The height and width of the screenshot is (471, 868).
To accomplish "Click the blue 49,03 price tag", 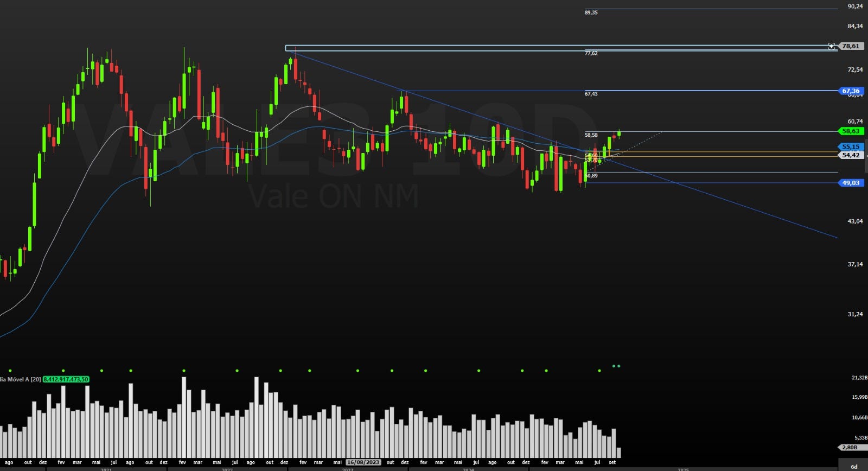I will pyautogui.click(x=851, y=183).
